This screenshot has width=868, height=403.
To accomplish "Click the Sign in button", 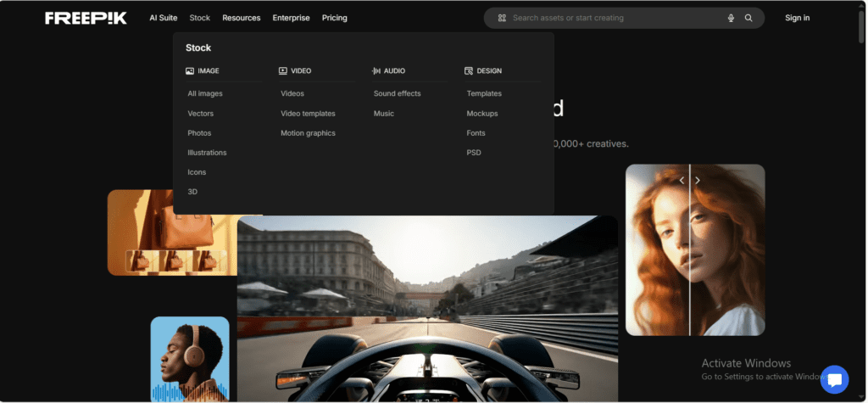I will [797, 18].
